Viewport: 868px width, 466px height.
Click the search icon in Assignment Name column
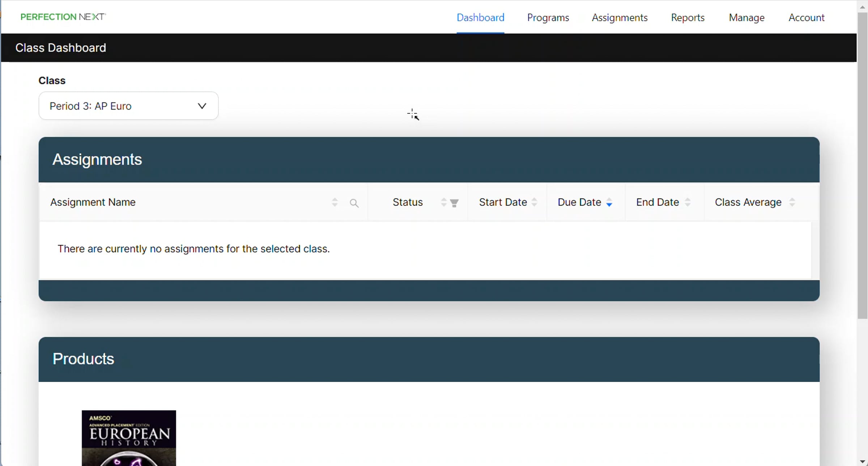(354, 203)
